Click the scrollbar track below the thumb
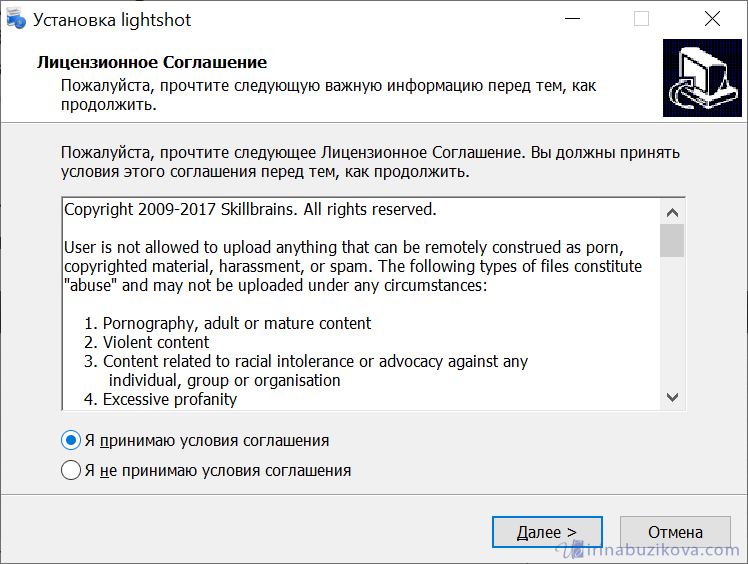The height and width of the screenshot is (564, 748). pyautogui.click(x=672, y=320)
